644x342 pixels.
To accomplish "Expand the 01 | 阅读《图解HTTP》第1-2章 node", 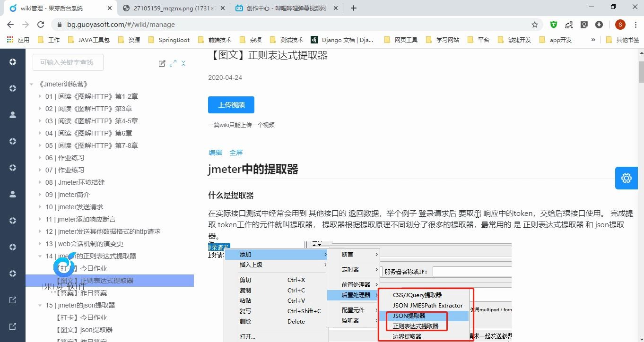I will tap(40, 96).
